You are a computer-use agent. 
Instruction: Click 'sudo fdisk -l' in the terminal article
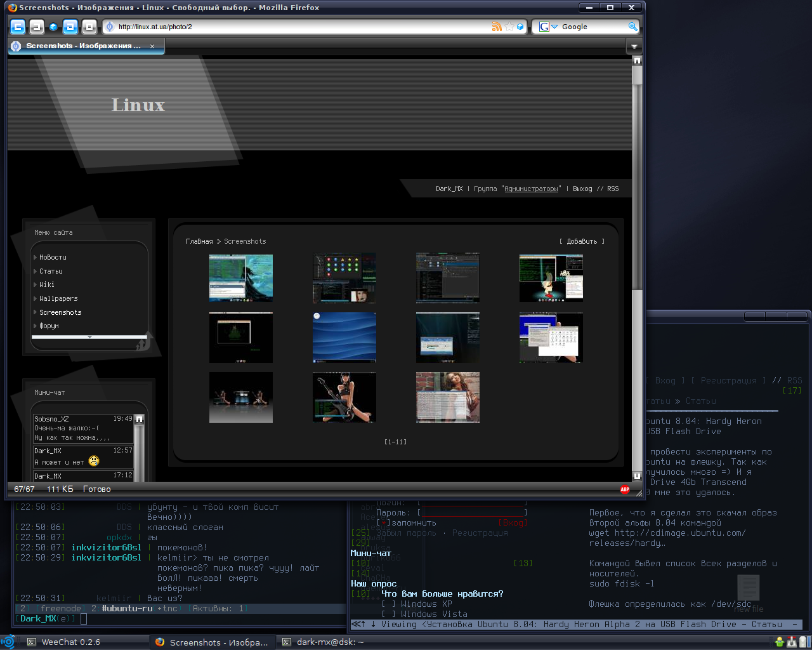pyautogui.click(x=622, y=584)
